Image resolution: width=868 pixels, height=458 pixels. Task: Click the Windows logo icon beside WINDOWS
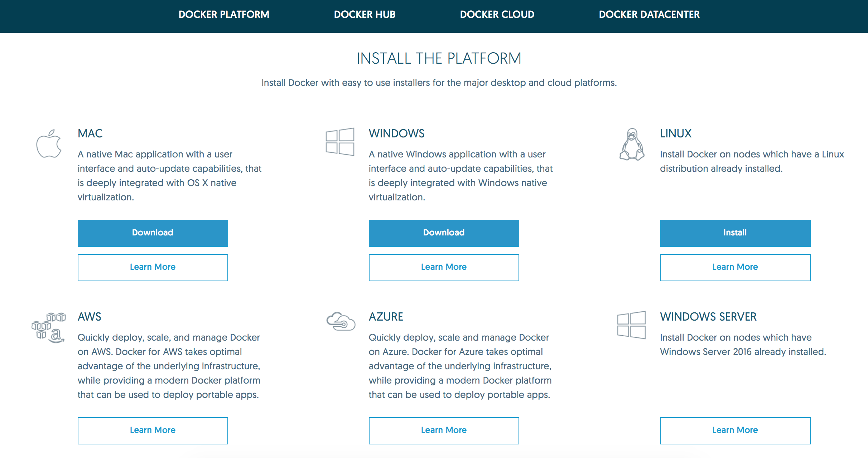340,142
